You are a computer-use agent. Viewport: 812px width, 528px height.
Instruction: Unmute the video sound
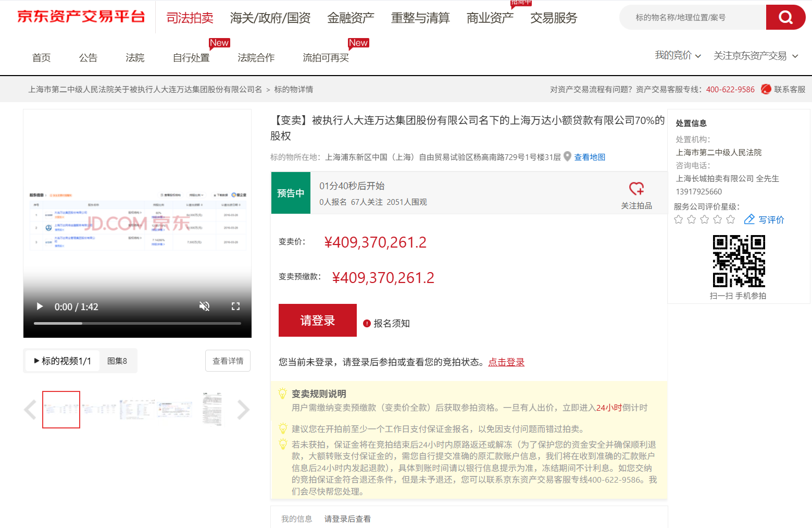click(204, 306)
